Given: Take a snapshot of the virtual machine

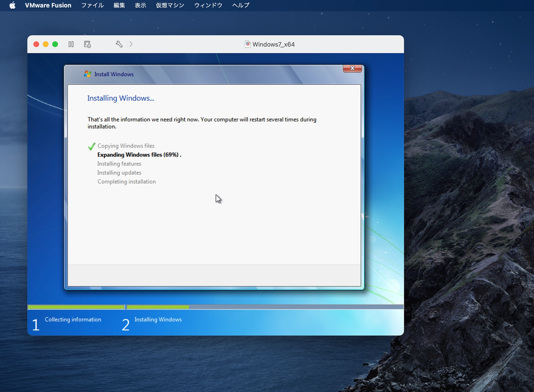Looking at the screenshot, I should pyautogui.click(x=87, y=44).
